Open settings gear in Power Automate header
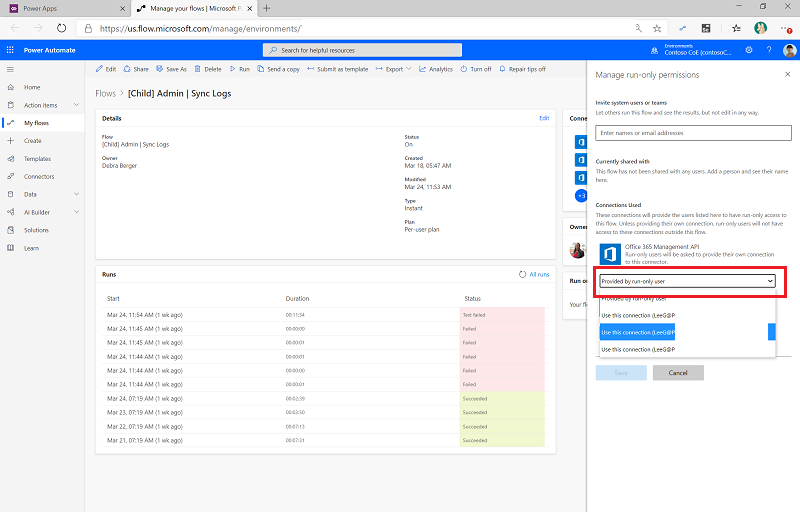Viewport: 800px width, 512px height. point(748,50)
